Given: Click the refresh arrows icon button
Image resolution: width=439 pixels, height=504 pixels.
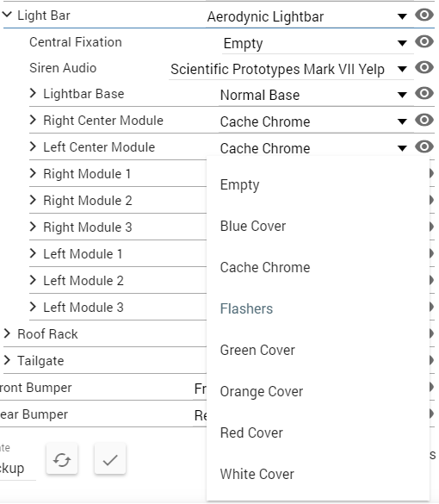Looking at the screenshot, I should click(62, 459).
